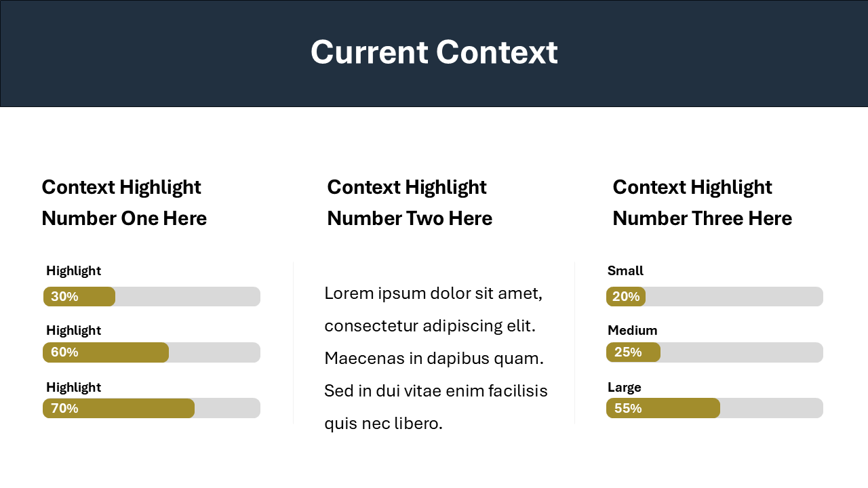Select the gold 70% progress bar fill
The height and width of the screenshot is (488, 868).
point(119,408)
